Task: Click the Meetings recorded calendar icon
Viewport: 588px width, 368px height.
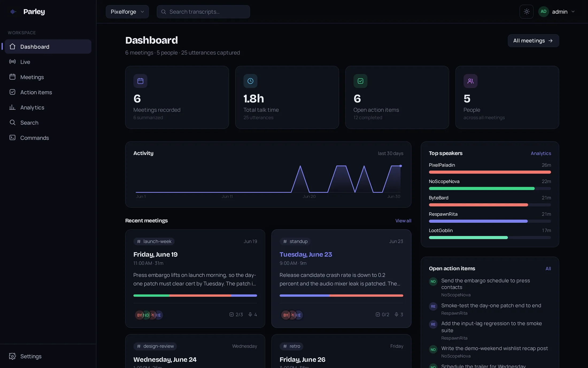Action: [140, 81]
